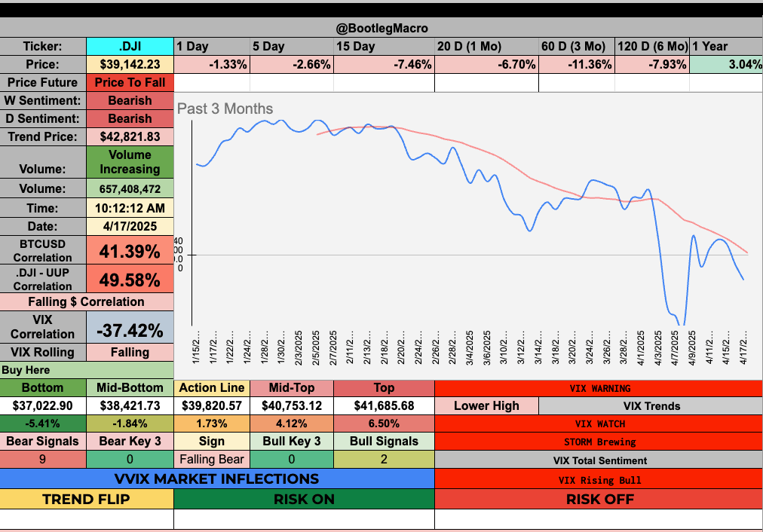763x532 pixels.
Task: Select the 1 Day return -1.33%
Action: click(x=212, y=64)
